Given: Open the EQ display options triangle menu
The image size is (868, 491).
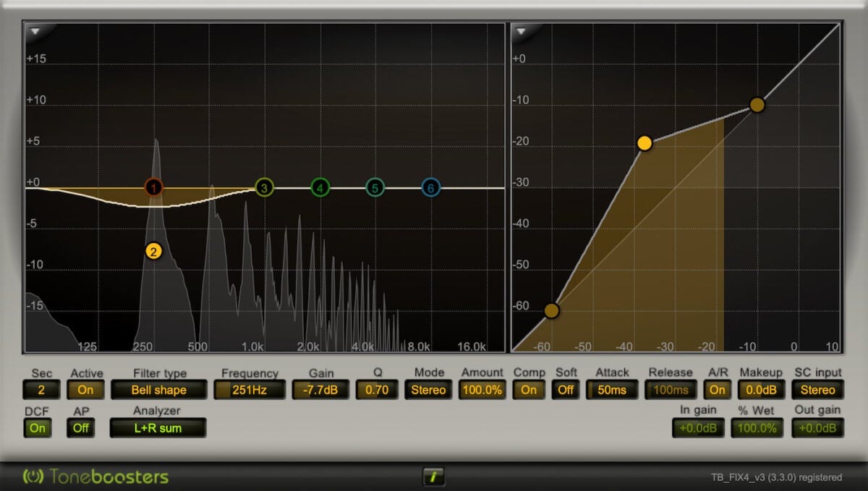Looking at the screenshot, I should point(33,32).
